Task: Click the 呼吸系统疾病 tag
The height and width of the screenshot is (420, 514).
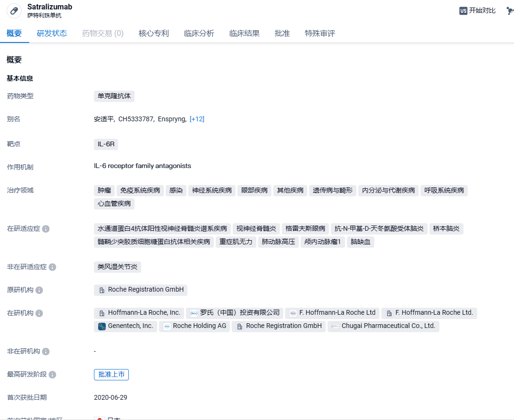Action: tap(444, 191)
